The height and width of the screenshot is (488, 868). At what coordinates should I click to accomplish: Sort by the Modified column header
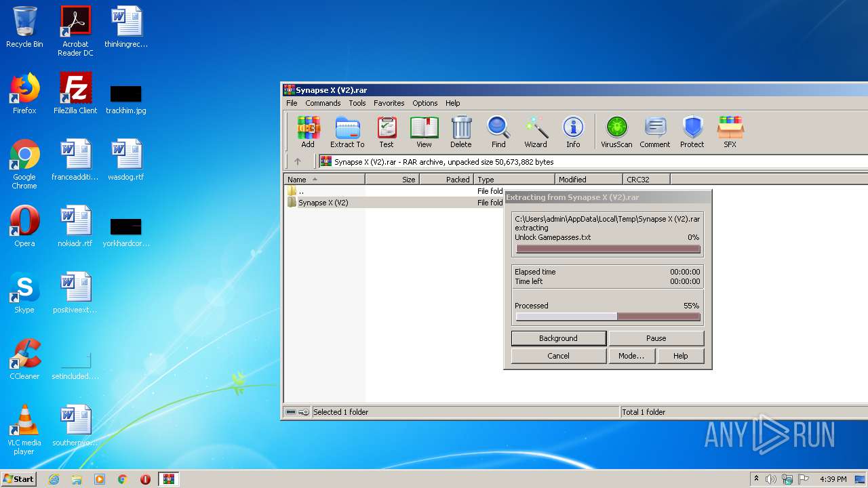(x=589, y=180)
